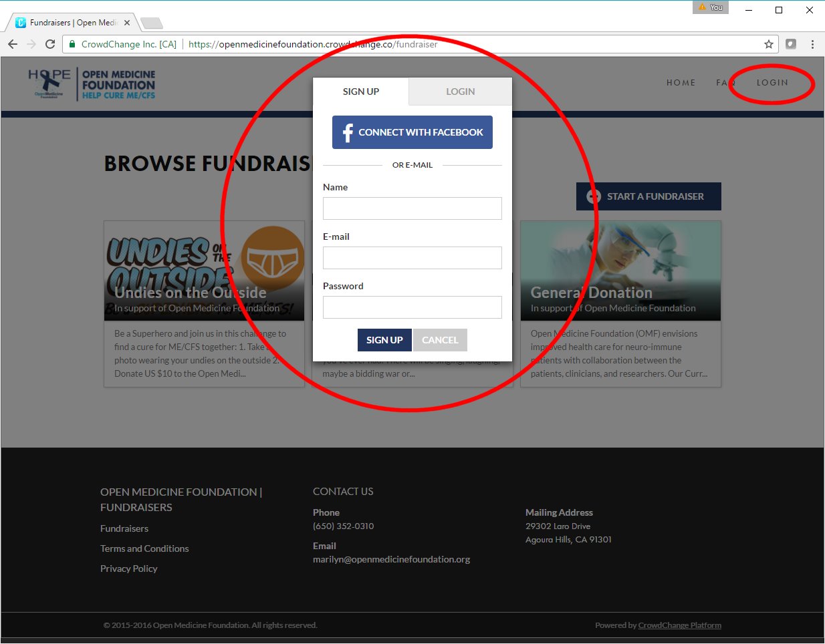Reload the page with the refresh icon
The width and height of the screenshot is (825, 644).
tap(50, 44)
